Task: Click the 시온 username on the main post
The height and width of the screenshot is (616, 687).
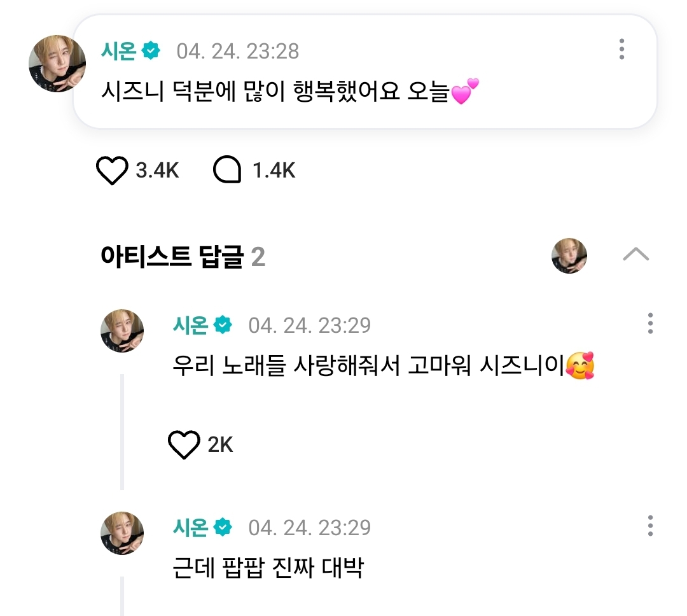Action: tap(118, 50)
